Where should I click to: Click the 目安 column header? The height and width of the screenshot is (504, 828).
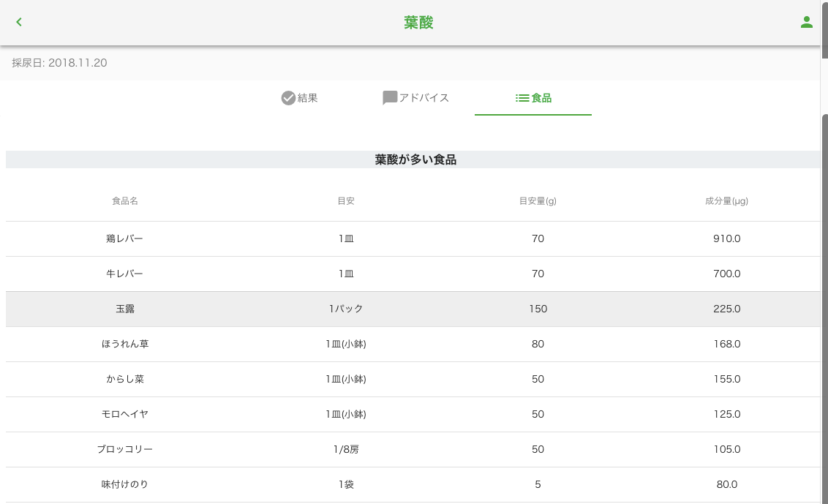point(345,201)
